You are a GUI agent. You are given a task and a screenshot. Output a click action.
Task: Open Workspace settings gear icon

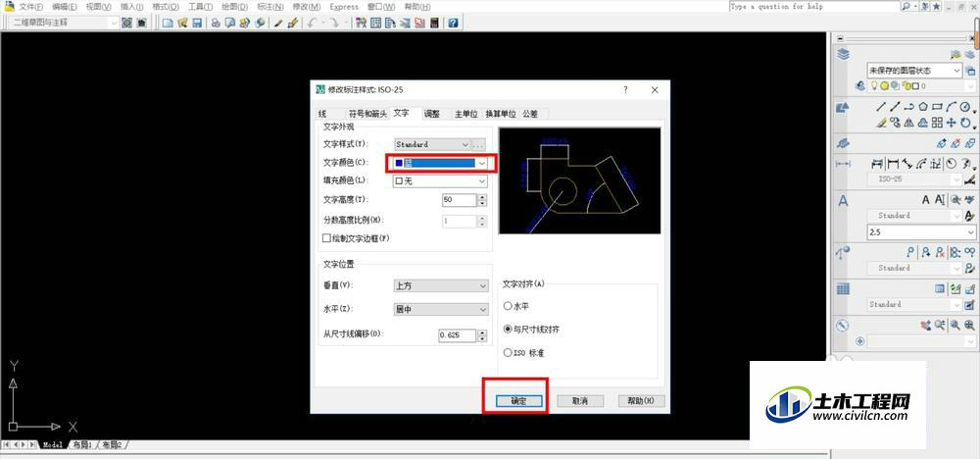coord(126,23)
